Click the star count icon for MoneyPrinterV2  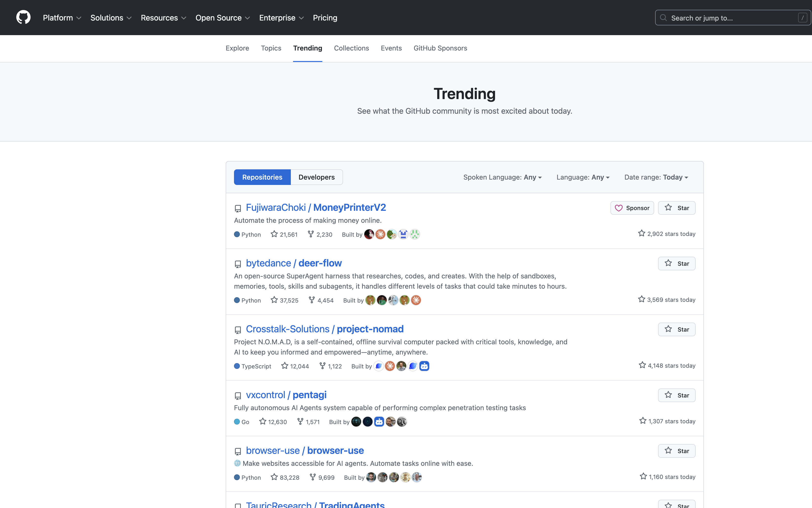click(x=274, y=234)
